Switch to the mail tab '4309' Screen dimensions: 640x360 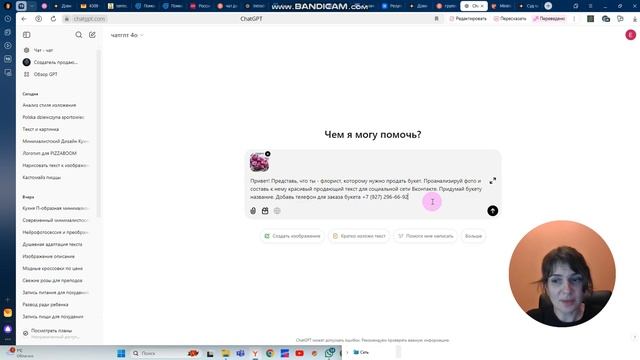90,6
